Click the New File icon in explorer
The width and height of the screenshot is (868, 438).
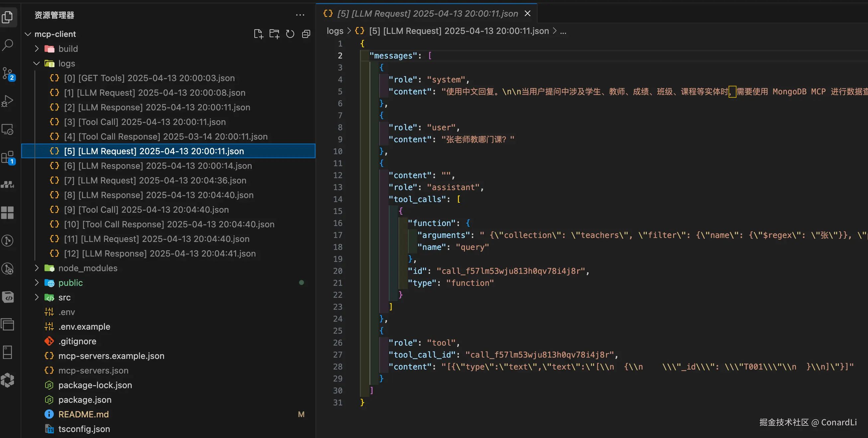coord(258,34)
